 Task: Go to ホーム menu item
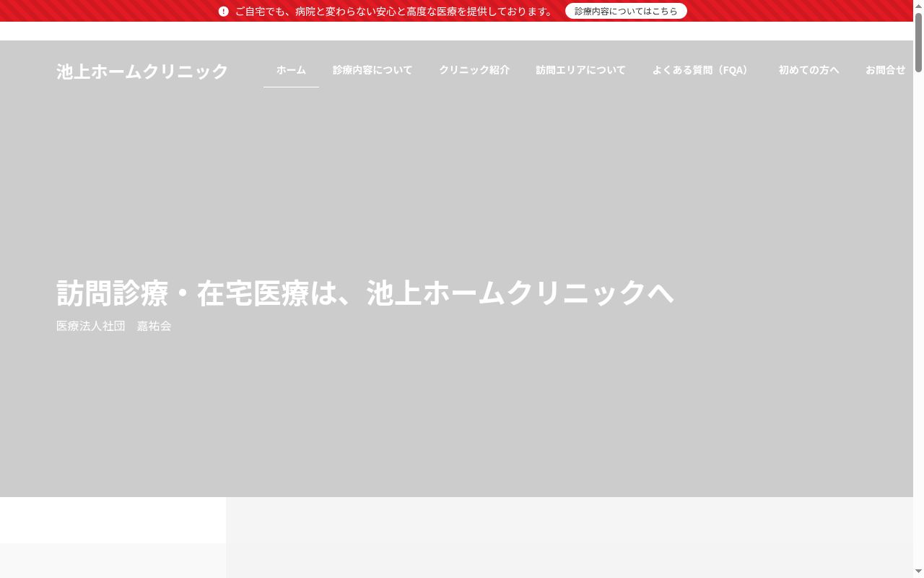pyautogui.click(x=291, y=70)
